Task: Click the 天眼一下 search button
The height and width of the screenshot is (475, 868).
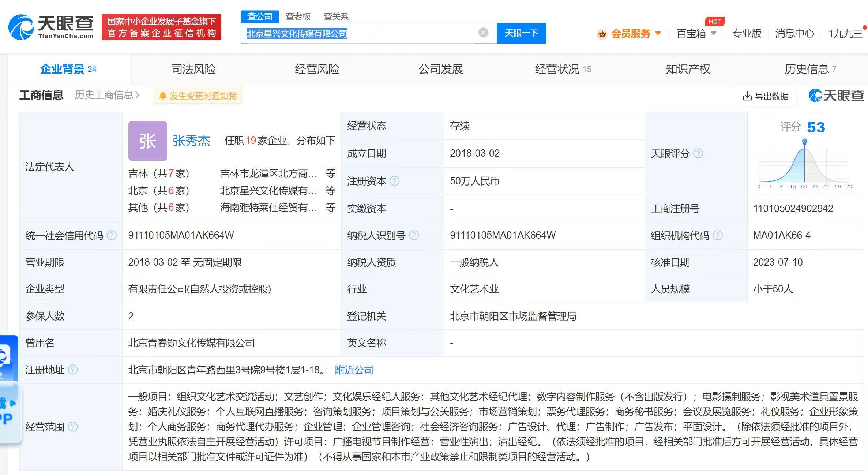Action: click(521, 33)
